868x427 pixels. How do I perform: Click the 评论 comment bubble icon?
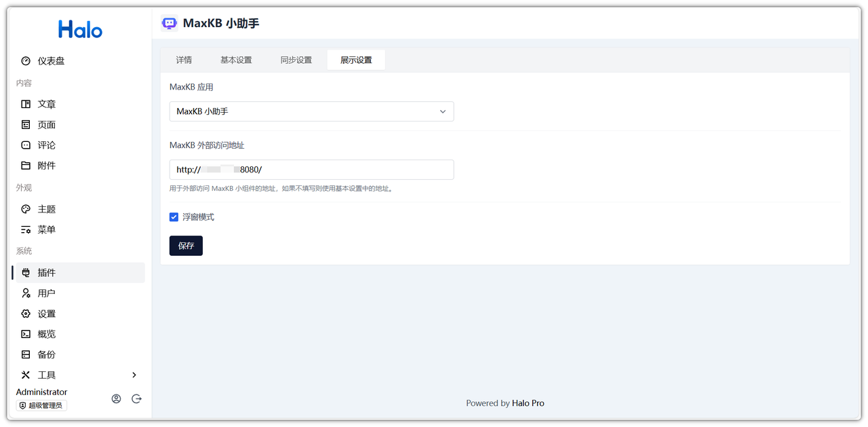coord(26,145)
